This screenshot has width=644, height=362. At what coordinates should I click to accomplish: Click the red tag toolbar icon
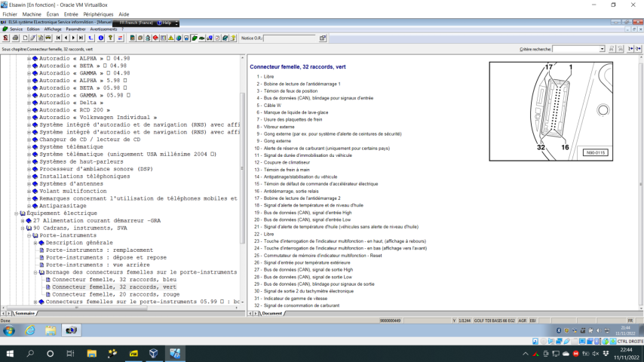(155, 38)
